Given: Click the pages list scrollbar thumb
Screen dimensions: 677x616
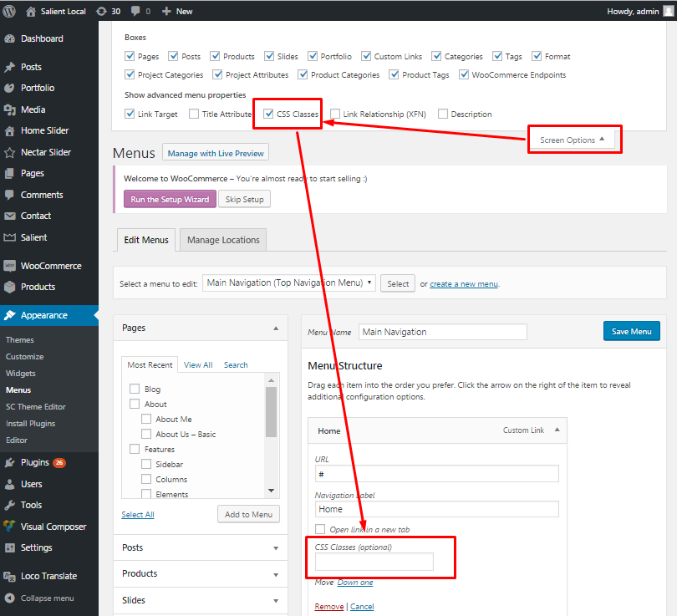Looking at the screenshot, I should point(271,412).
